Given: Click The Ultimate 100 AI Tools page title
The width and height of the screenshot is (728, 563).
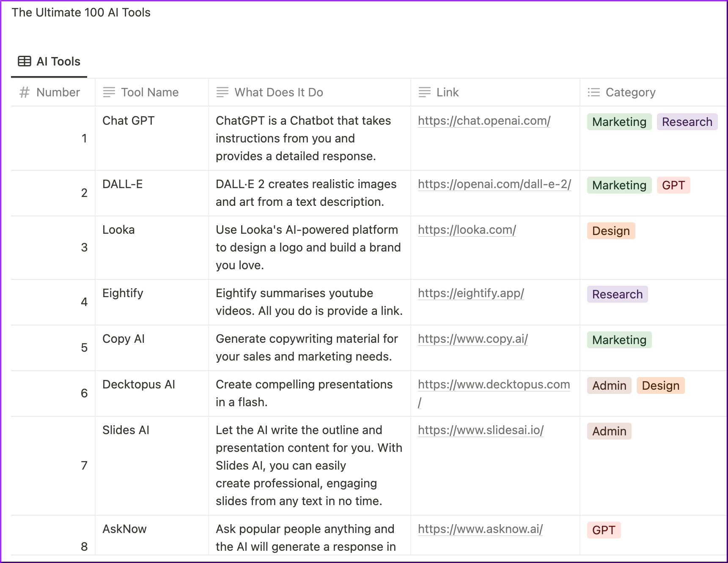Looking at the screenshot, I should pyautogui.click(x=81, y=13).
